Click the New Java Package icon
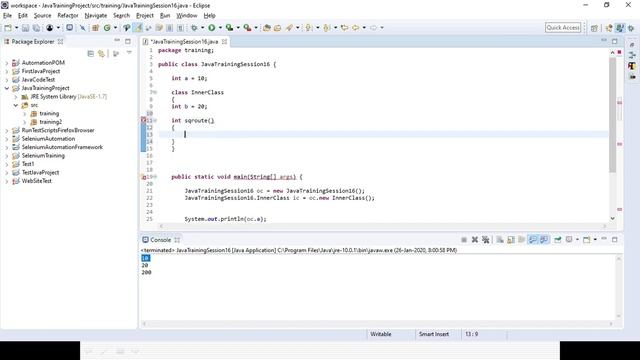Viewport: 640px width, 360px height. click(x=96, y=28)
